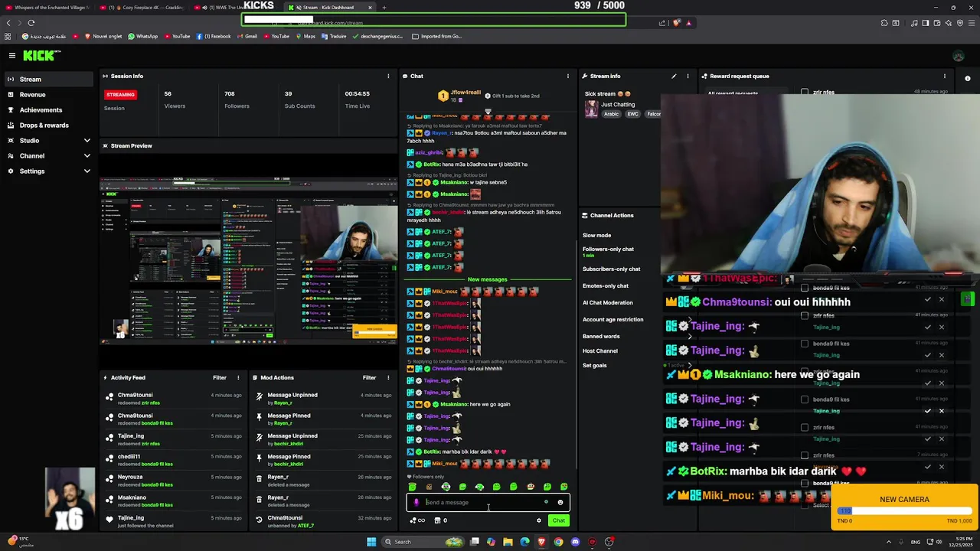980x551 pixels.
Task: Open Mod Actions three-dot menu
Action: pyautogui.click(x=388, y=377)
